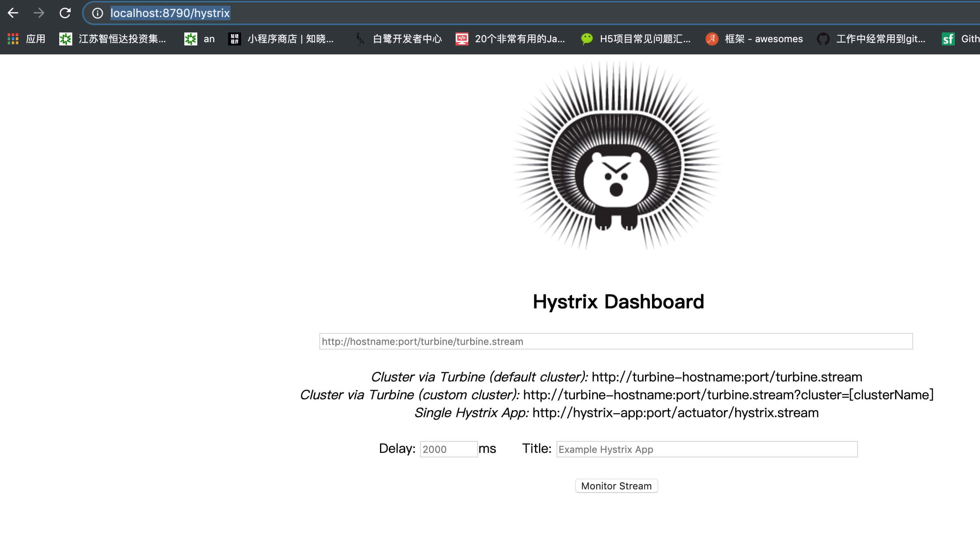
Task: Click the sf bookmark icon
Action: (948, 39)
